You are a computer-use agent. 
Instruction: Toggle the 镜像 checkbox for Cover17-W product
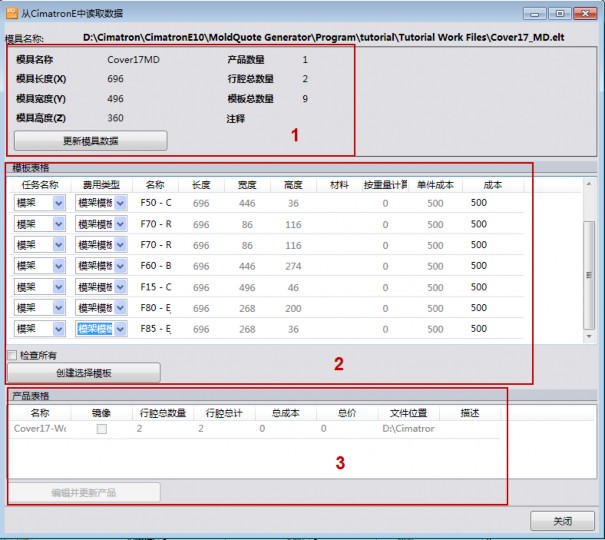102,429
